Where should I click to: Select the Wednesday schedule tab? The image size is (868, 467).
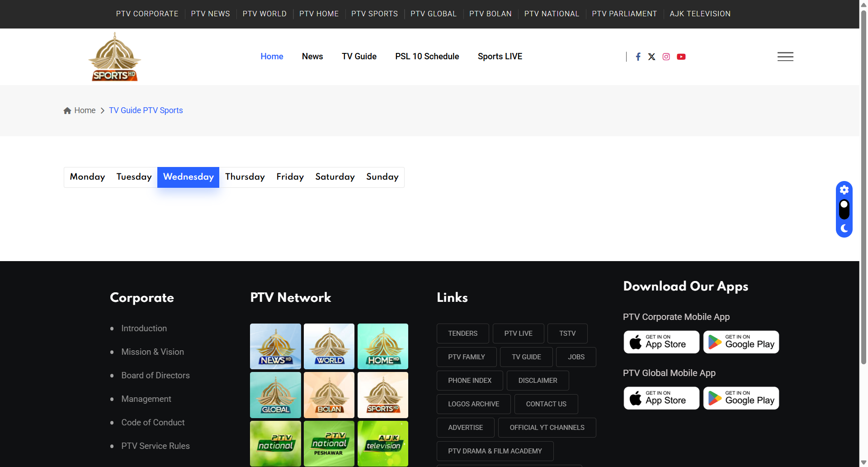click(x=188, y=177)
